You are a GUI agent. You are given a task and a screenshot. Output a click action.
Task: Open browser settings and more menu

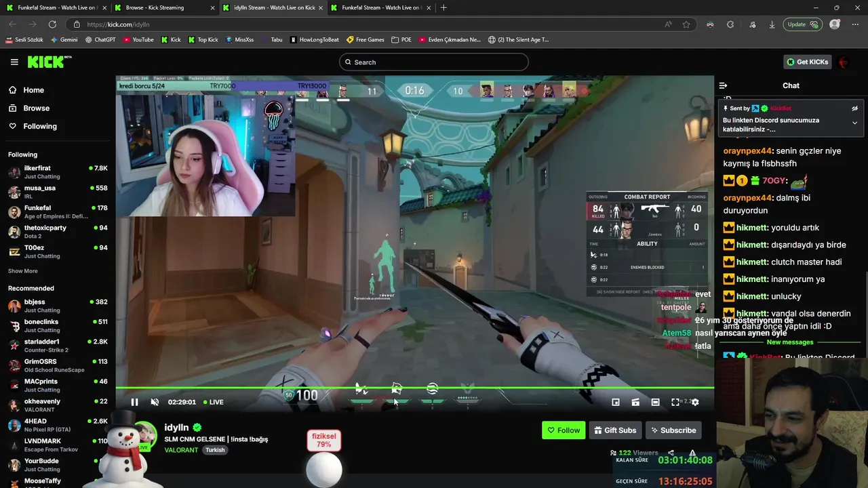854,24
